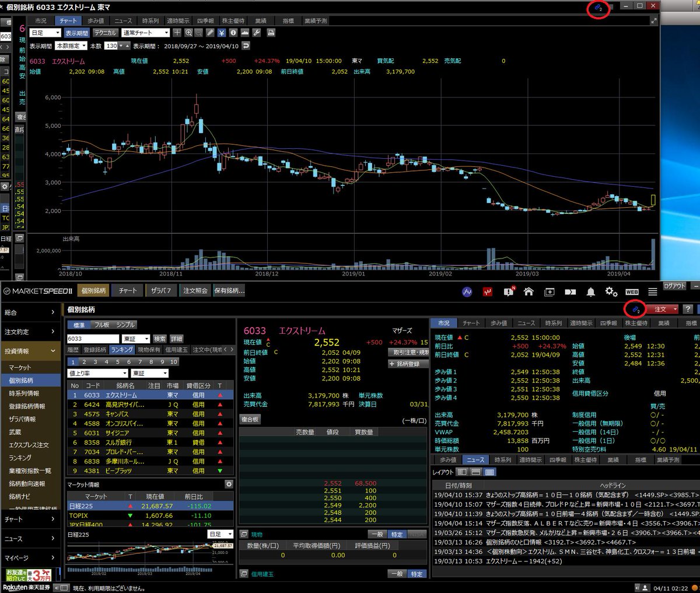
Task: Select ranking page 10
Action: click(173, 362)
